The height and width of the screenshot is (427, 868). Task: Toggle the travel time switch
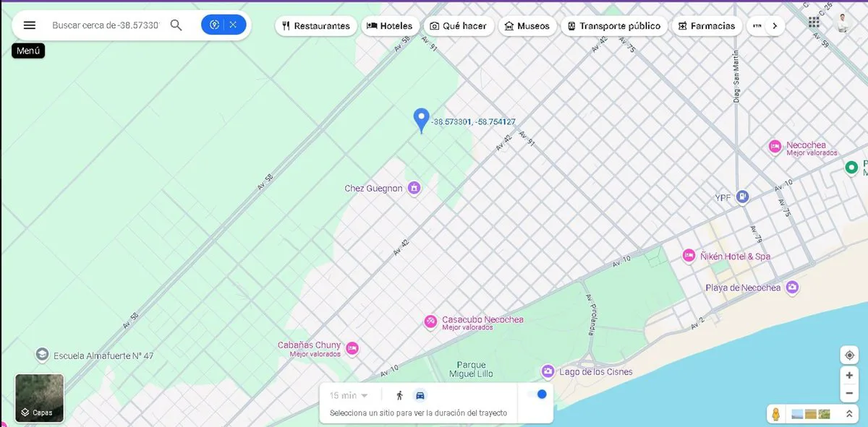[x=536, y=394]
